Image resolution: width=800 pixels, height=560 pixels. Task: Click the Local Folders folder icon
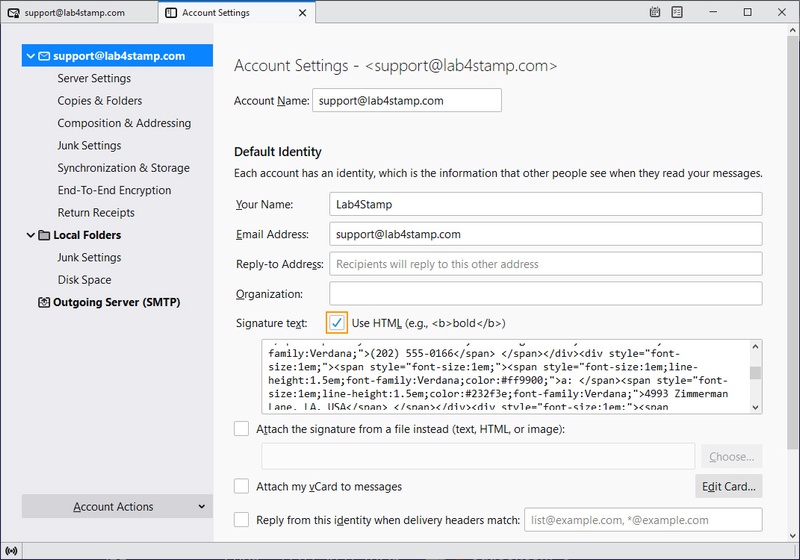[44, 235]
